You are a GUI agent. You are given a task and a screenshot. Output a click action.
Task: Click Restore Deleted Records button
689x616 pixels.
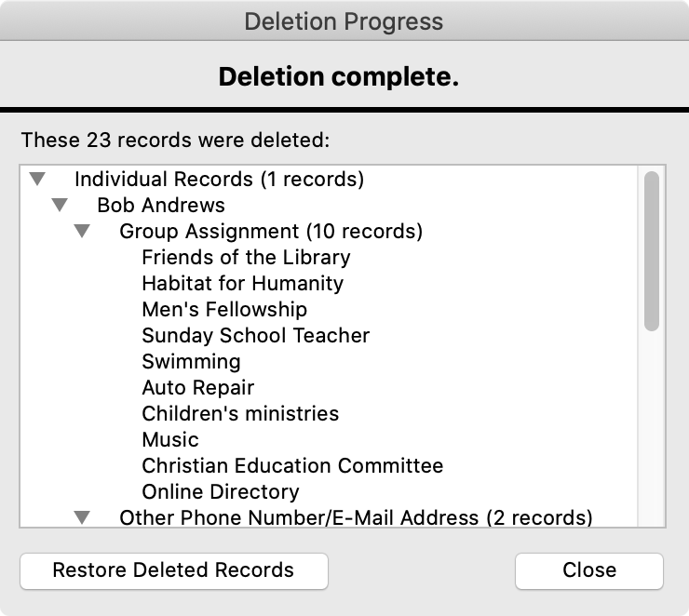pos(173,570)
